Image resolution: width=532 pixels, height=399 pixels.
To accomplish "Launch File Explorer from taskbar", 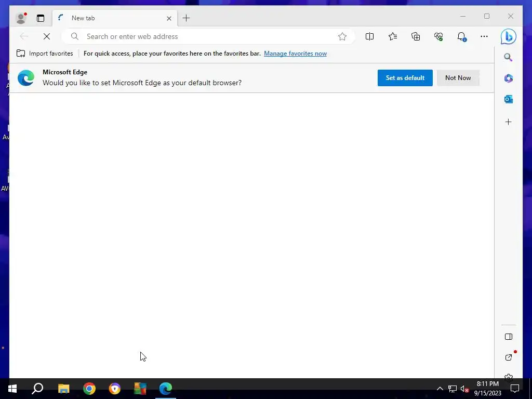I will coord(63,389).
